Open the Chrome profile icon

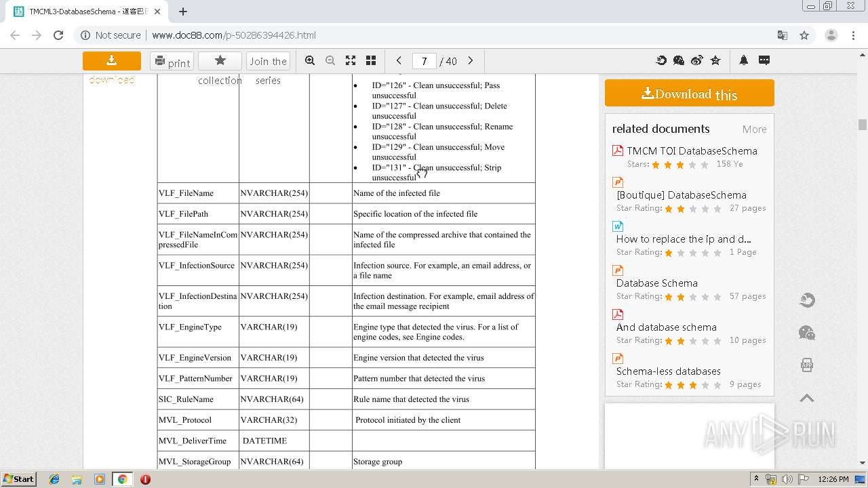coord(831,35)
